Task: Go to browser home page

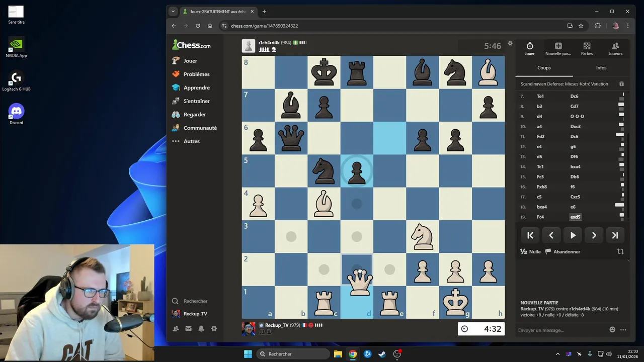Action: tap(210, 26)
